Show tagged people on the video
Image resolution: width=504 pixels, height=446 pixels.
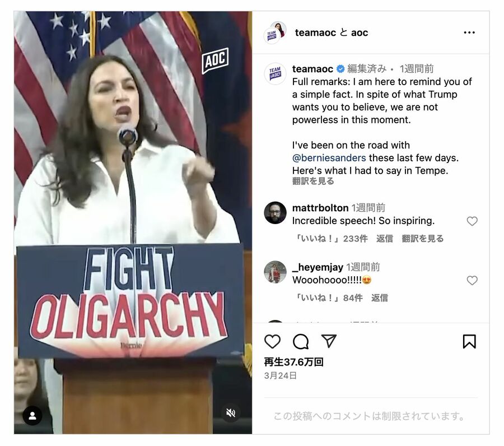[32, 415]
